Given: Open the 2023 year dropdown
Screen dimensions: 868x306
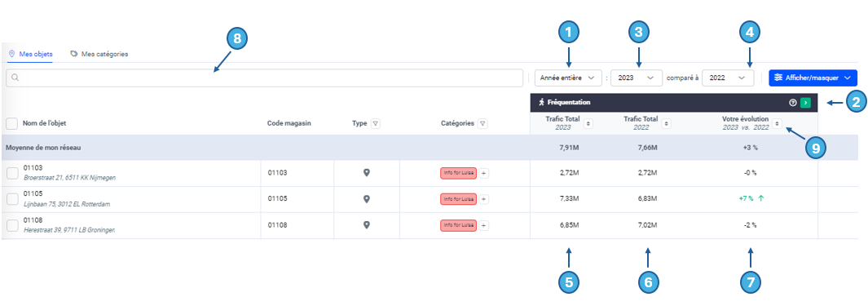Looking at the screenshot, I should click(x=637, y=78).
